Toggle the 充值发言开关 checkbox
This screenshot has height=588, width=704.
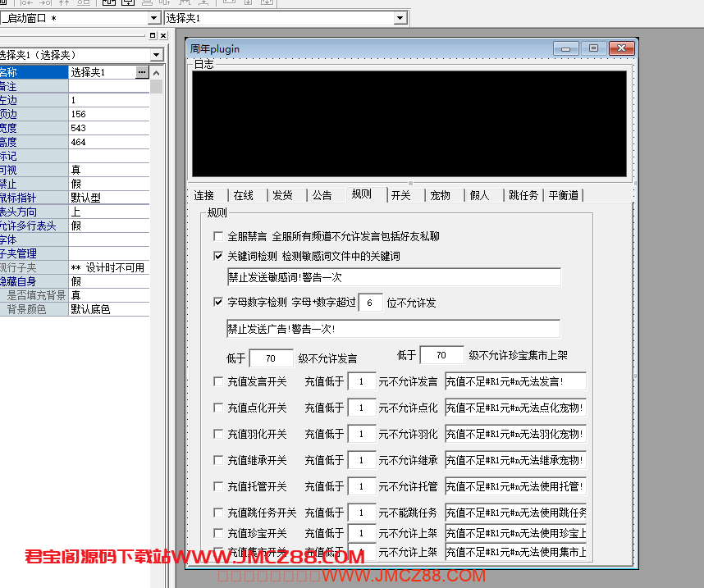click(x=218, y=381)
